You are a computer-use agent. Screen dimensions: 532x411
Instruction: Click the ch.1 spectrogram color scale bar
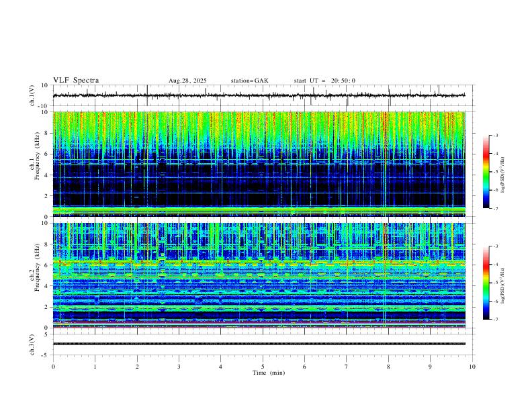tap(486, 172)
